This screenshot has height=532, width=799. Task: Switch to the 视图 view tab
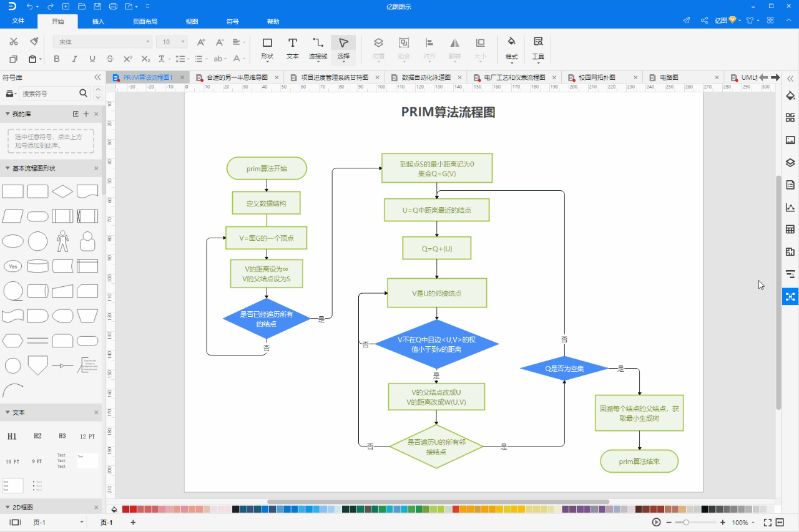pyautogui.click(x=192, y=21)
